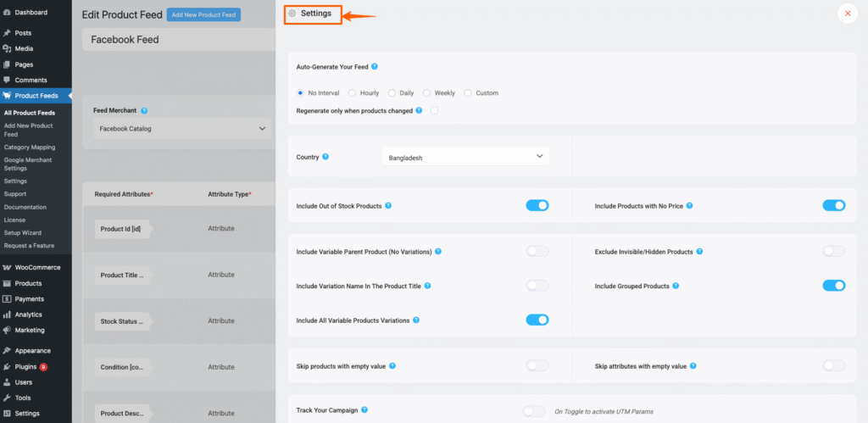The height and width of the screenshot is (423, 868).
Task: Enable Skip attributes with empty value
Action: (834, 366)
